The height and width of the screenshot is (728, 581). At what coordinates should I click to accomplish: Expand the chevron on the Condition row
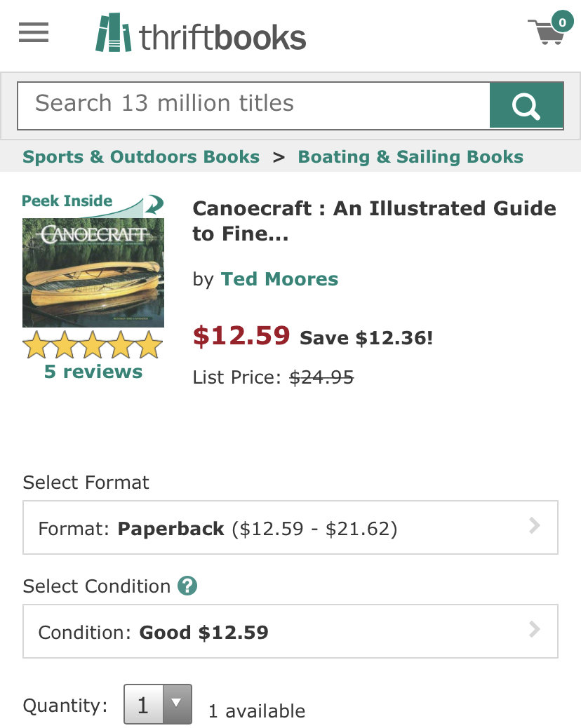click(535, 630)
